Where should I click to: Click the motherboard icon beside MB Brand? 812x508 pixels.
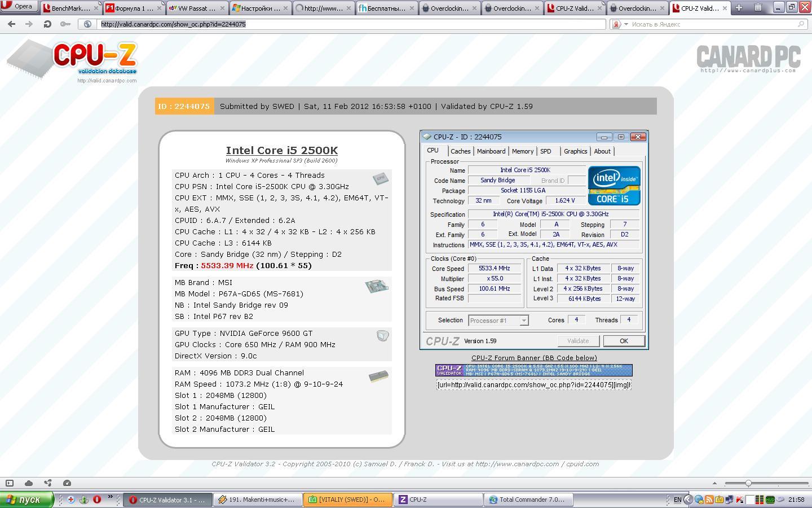coord(377,286)
